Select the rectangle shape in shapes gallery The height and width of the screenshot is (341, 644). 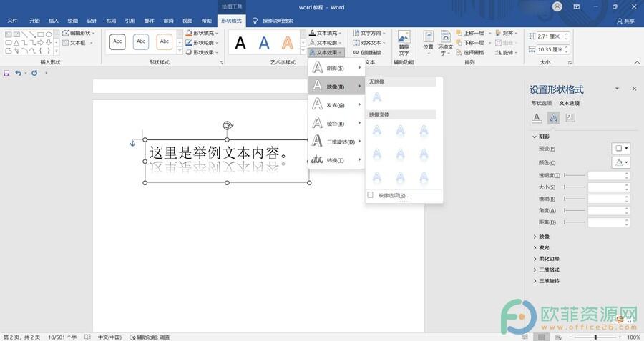pos(41,34)
